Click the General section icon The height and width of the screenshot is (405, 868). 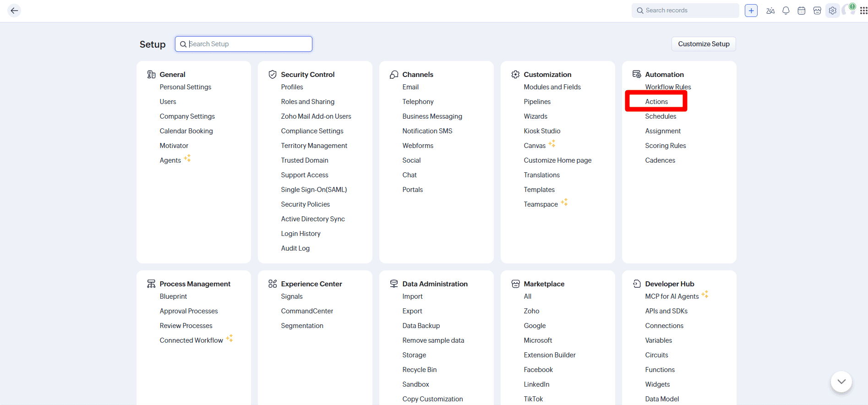(x=151, y=74)
